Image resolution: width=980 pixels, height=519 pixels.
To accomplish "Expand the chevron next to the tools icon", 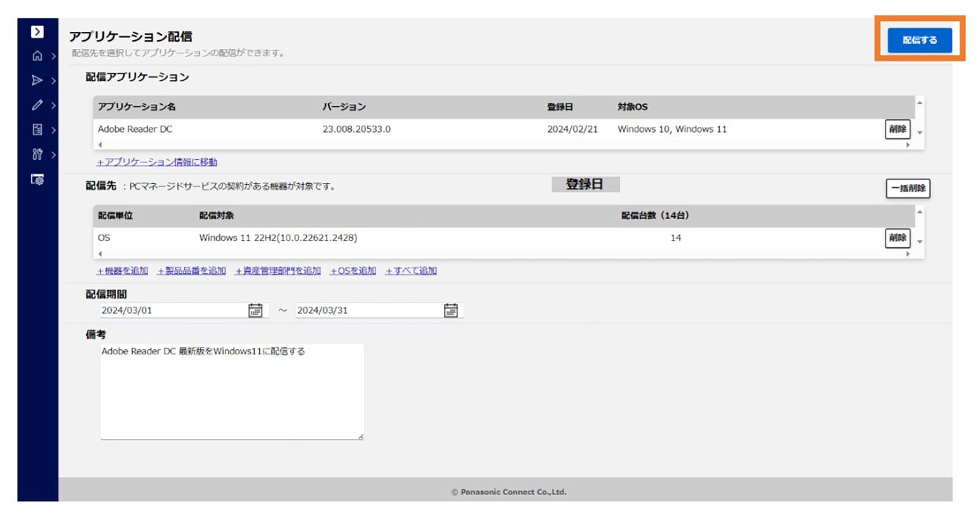I will click(x=53, y=155).
